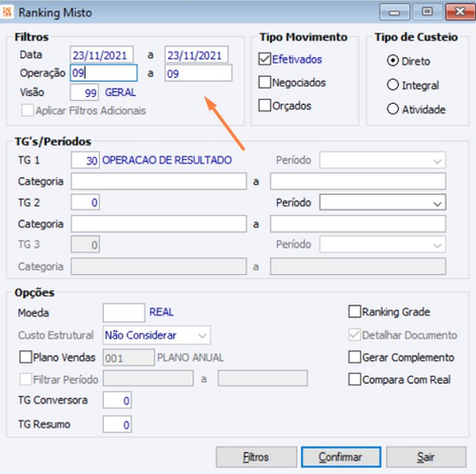
Task: Click Filtrar Período end field
Action: coord(263,378)
